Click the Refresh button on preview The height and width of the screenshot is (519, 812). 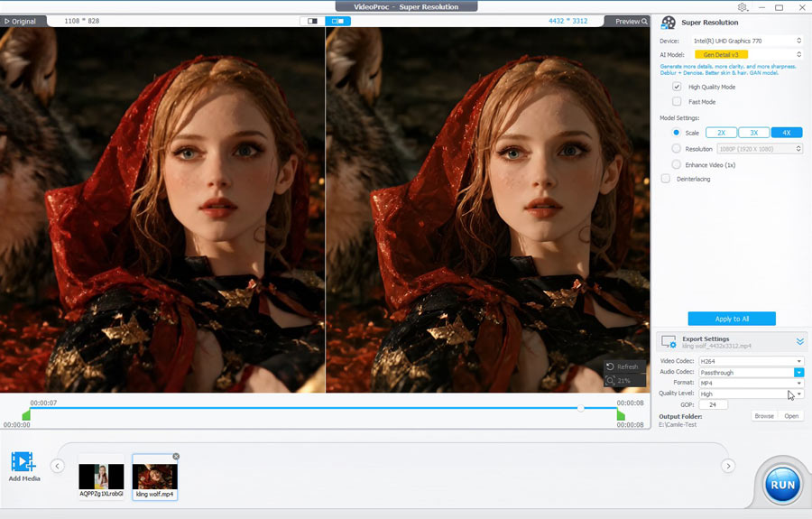623,366
